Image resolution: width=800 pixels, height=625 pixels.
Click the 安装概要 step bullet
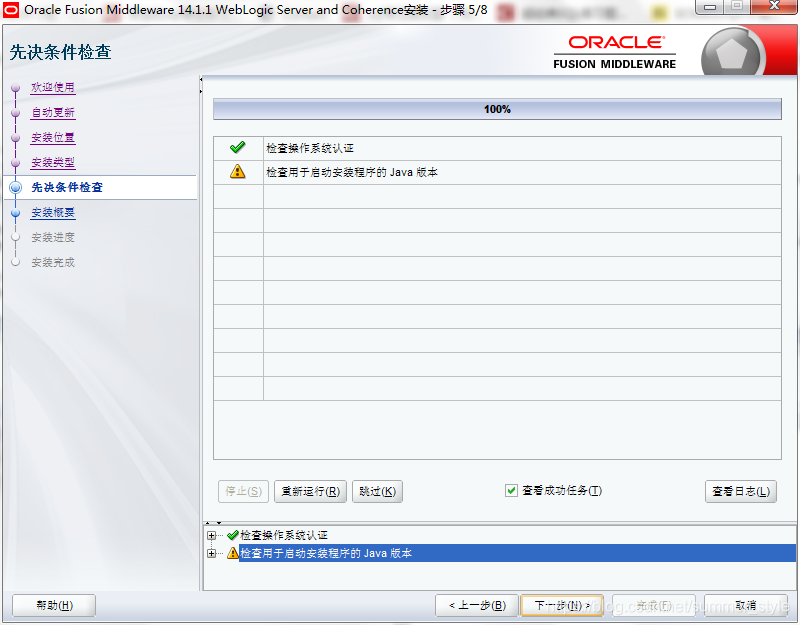pos(15,213)
